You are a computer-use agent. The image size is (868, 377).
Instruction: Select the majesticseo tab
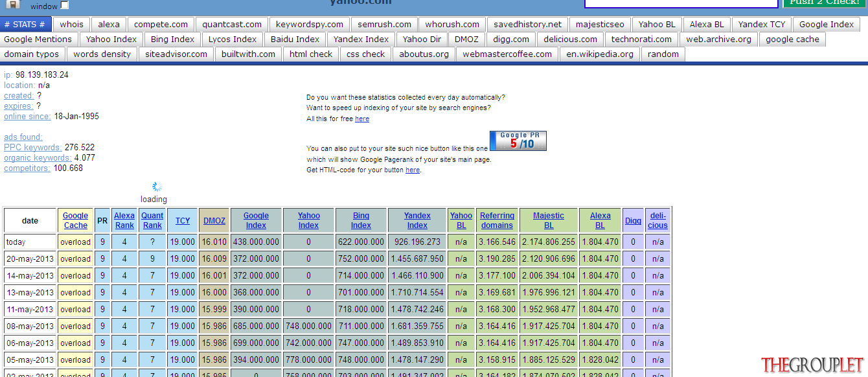point(600,25)
